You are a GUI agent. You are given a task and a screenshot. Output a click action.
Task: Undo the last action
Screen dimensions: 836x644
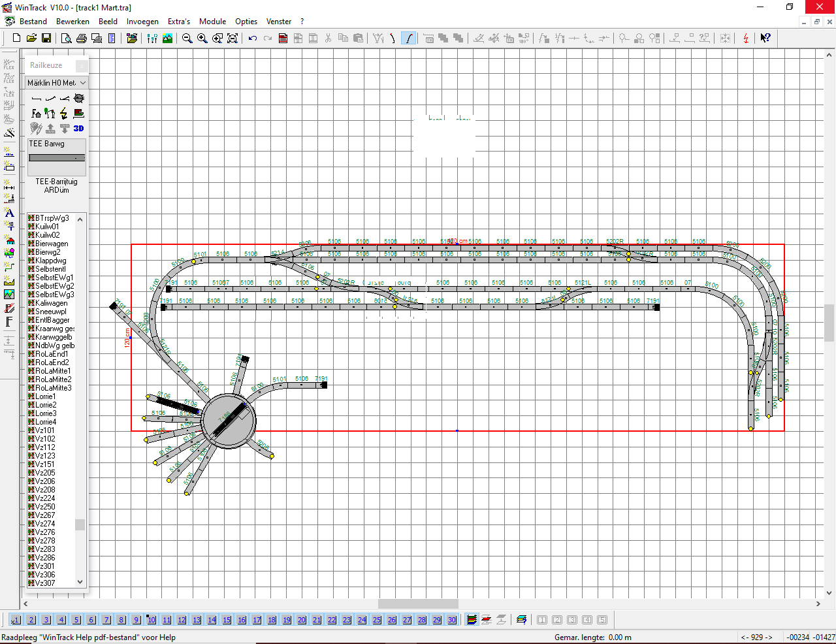coord(253,39)
